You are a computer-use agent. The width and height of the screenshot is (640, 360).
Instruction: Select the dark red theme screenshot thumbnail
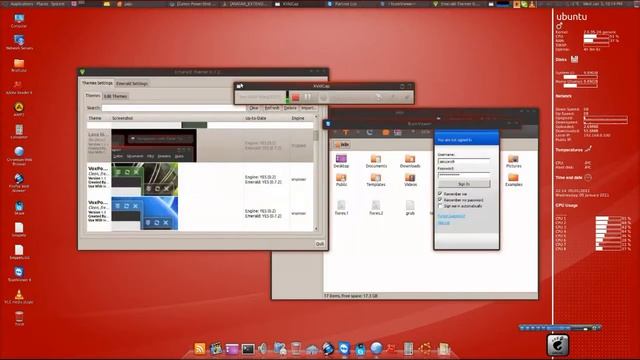(x=154, y=145)
